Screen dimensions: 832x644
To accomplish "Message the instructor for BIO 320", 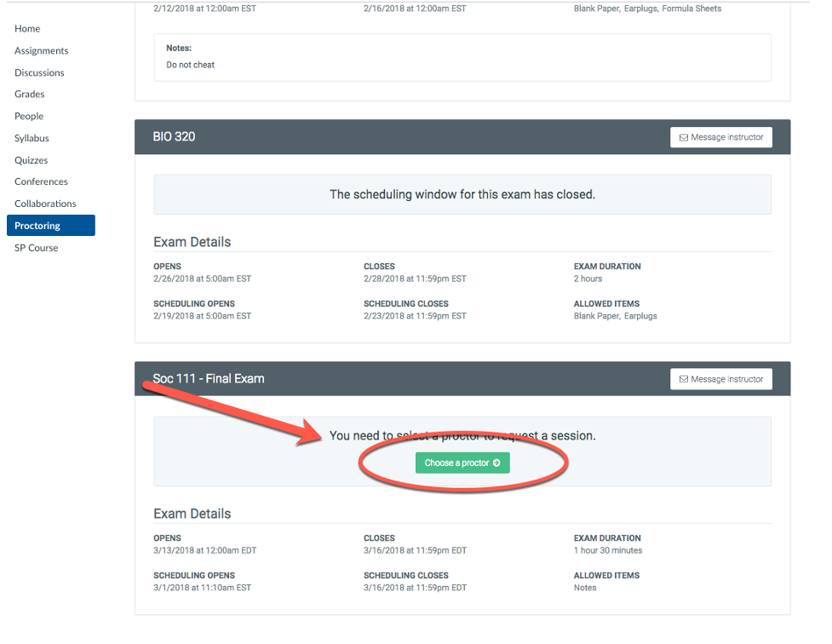I will point(720,137).
